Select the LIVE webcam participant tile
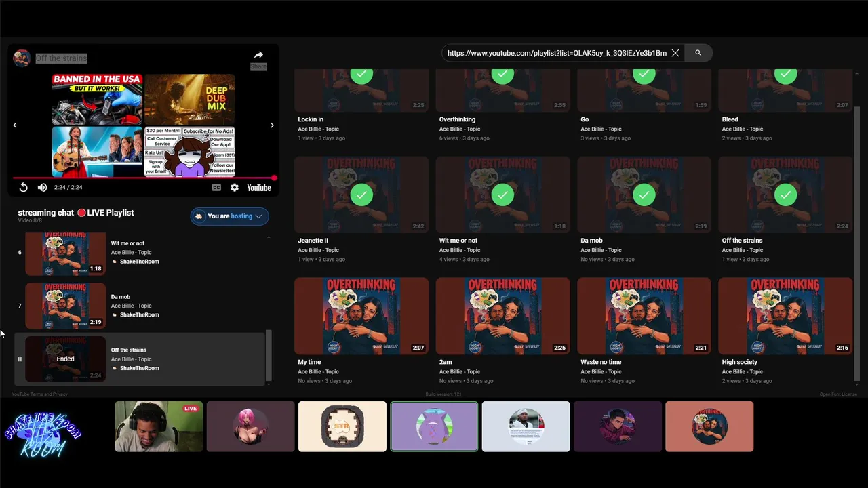This screenshot has width=868, height=488. 159,426
